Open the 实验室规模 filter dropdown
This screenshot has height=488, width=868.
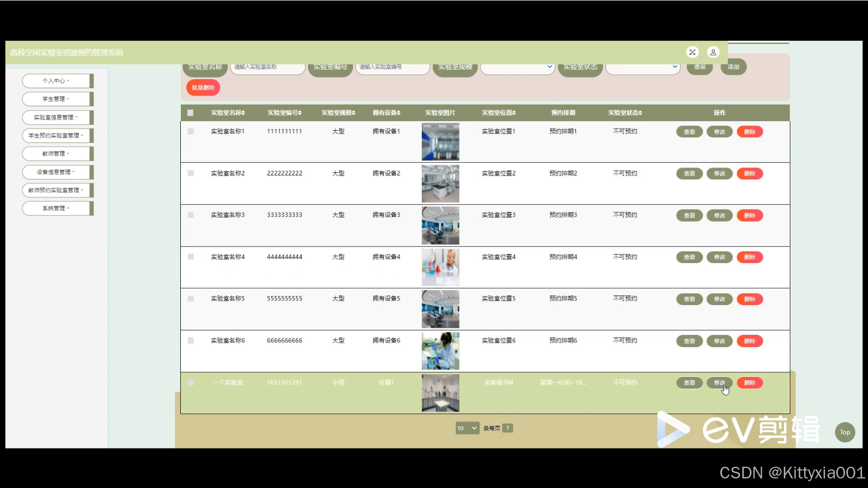pyautogui.click(x=518, y=68)
